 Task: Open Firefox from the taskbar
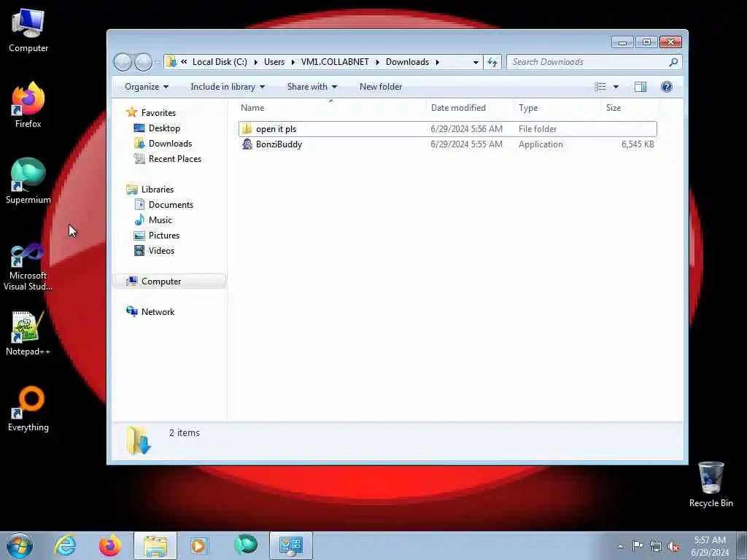click(x=110, y=545)
